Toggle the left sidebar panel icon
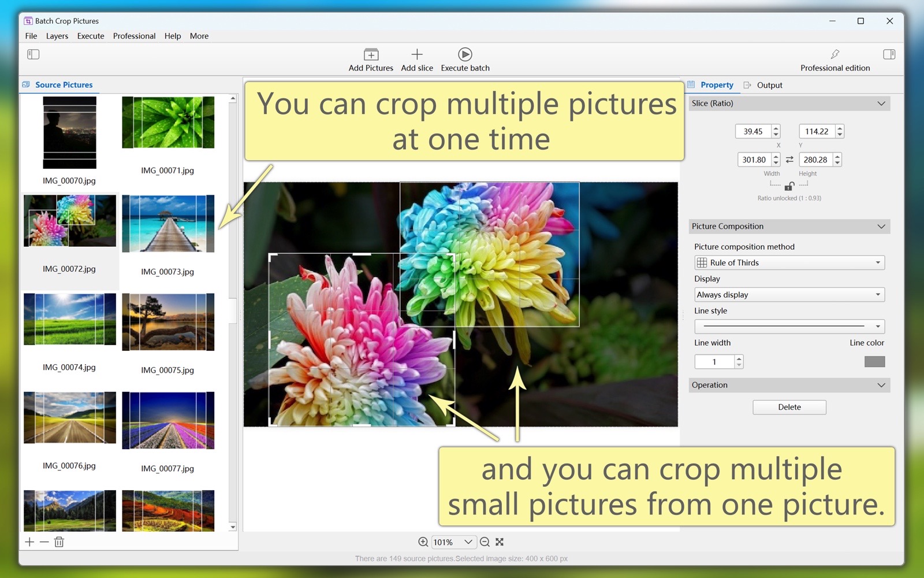This screenshot has height=578, width=924. pyautogui.click(x=33, y=54)
